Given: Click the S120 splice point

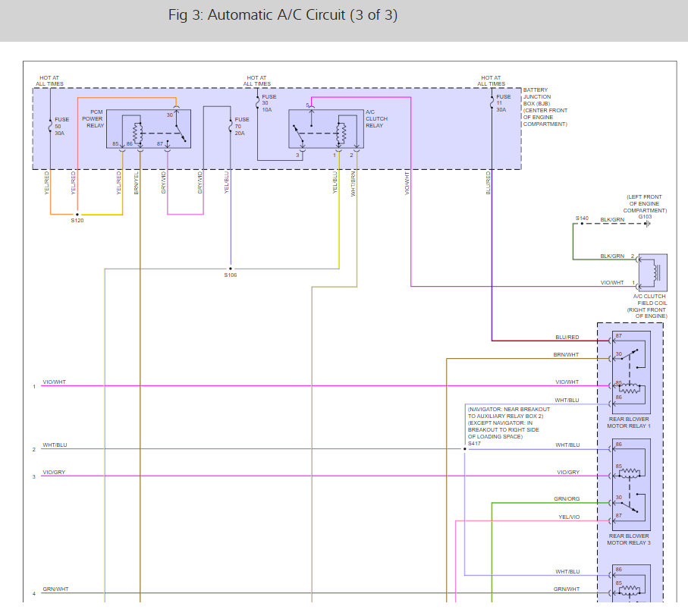Looking at the screenshot, I should coord(77,215).
